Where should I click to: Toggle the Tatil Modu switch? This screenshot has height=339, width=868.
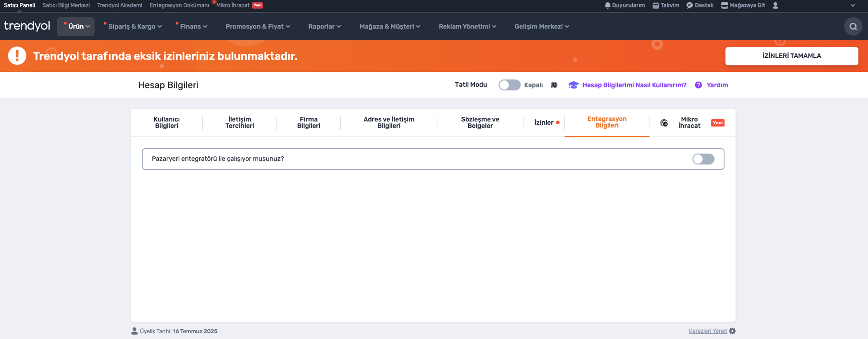509,85
